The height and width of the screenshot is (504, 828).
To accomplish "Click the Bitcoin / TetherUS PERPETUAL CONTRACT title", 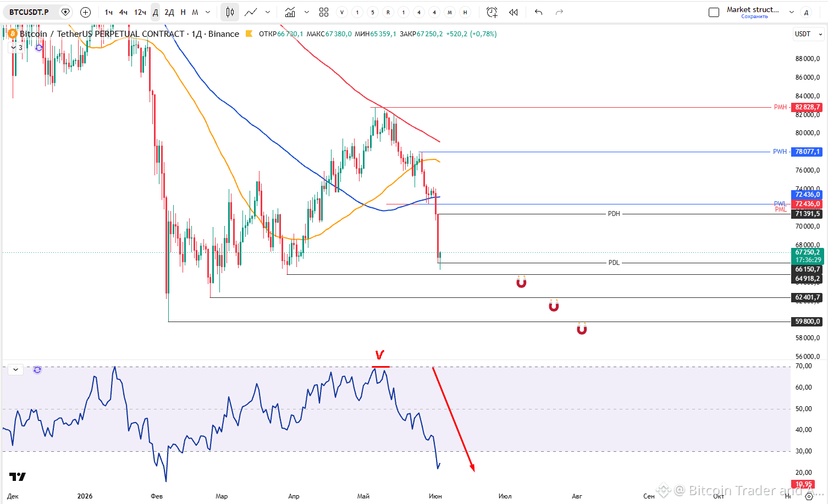I will [102, 34].
